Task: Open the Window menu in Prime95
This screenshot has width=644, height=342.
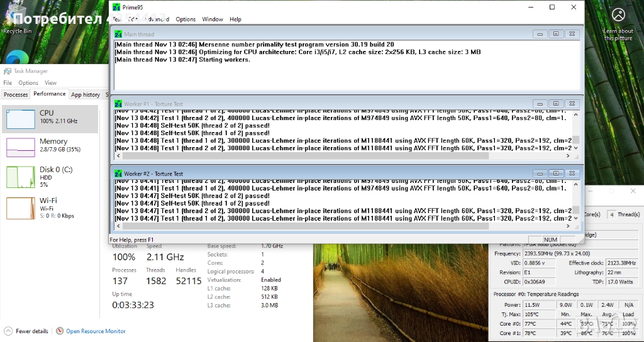Action: 213,19
